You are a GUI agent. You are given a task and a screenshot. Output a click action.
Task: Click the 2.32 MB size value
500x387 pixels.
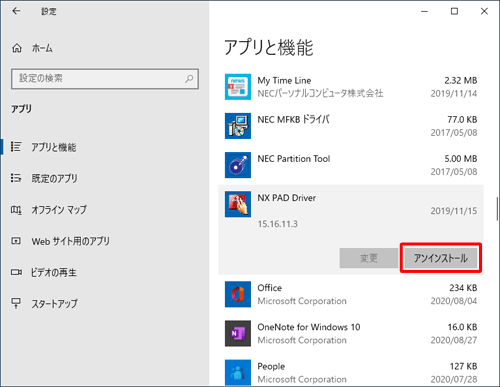click(x=461, y=81)
